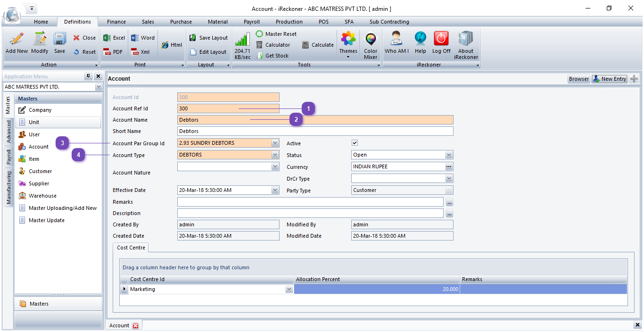The width and height of the screenshot is (644, 332).
Task: Click the Browser button
Action: pyautogui.click(x=578, y=79)
